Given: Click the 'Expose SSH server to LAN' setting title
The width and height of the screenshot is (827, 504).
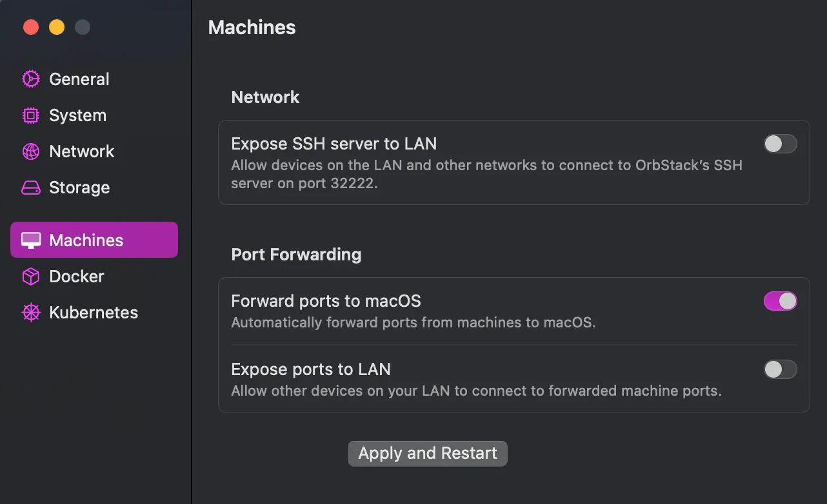Looking at the screenshot, I should [x=334, y=143].
